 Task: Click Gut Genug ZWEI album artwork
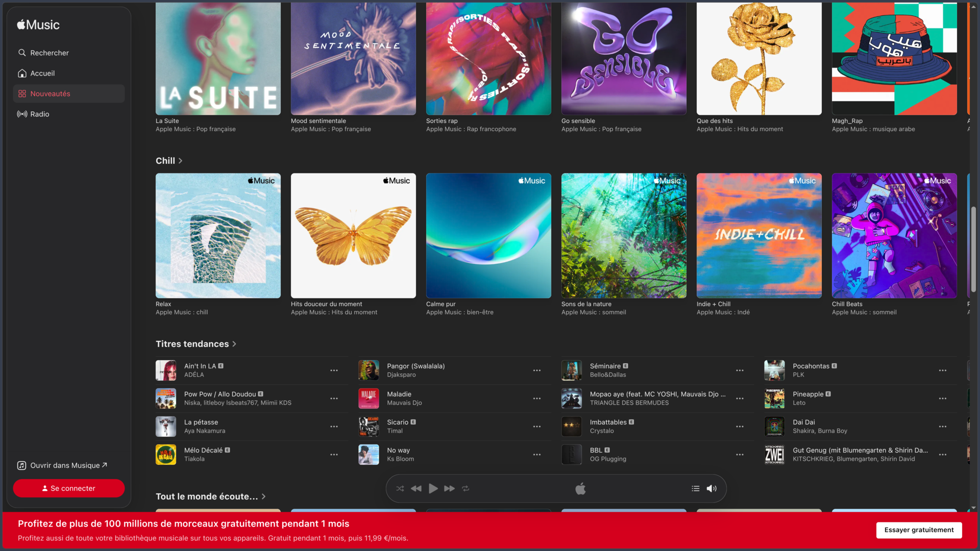click(x=774, y=455)
